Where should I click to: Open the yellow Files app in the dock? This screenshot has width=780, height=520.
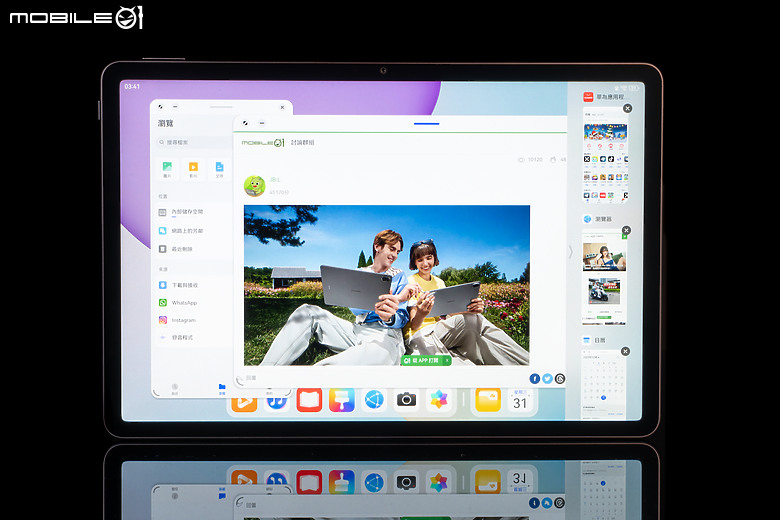(x=488, y=400)
